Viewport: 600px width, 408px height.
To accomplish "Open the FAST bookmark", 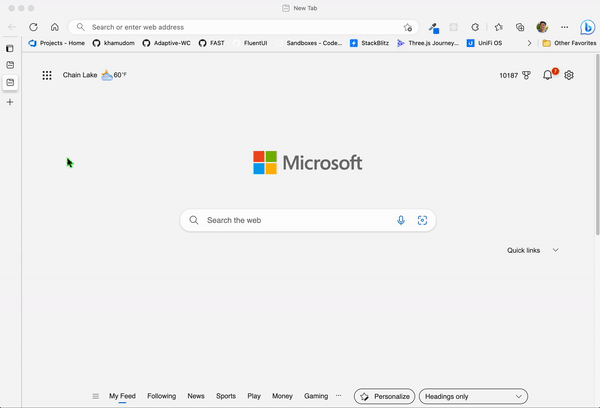I will 212,43.
